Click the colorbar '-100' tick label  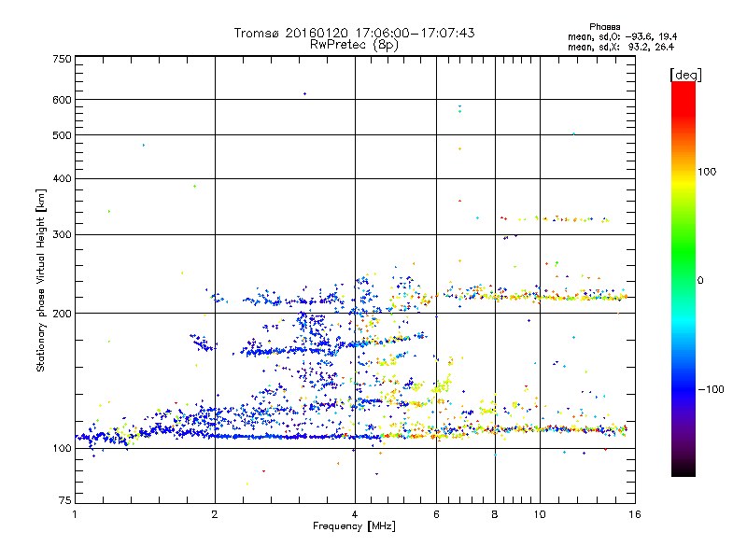point(712,389)
